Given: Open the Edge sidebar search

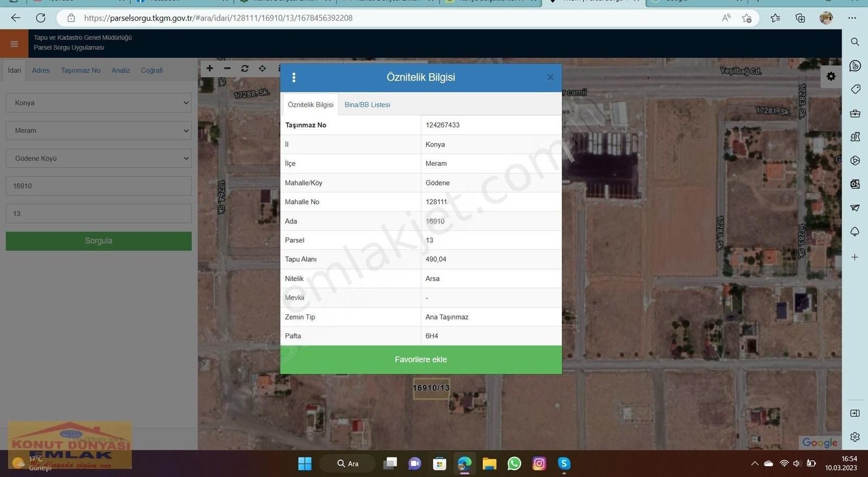Looking at the screenshot, I should [855, 42].
